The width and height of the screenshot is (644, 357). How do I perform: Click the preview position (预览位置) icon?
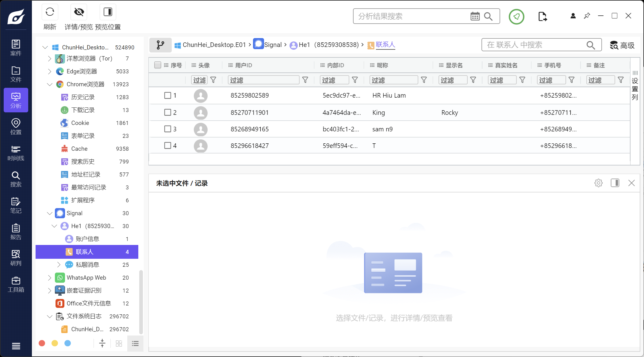pos(108,12)
